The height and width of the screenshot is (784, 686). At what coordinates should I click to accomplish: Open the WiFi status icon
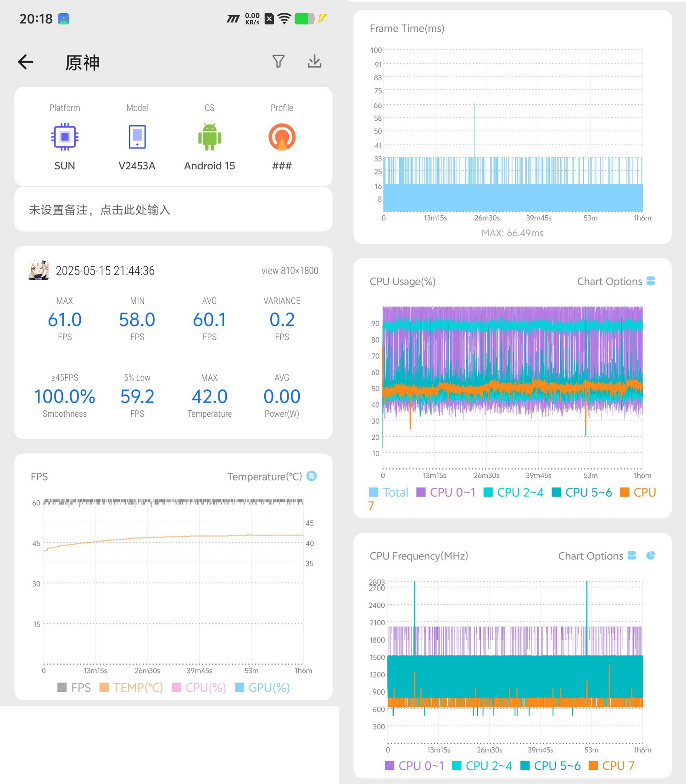[x=284, y=18]
